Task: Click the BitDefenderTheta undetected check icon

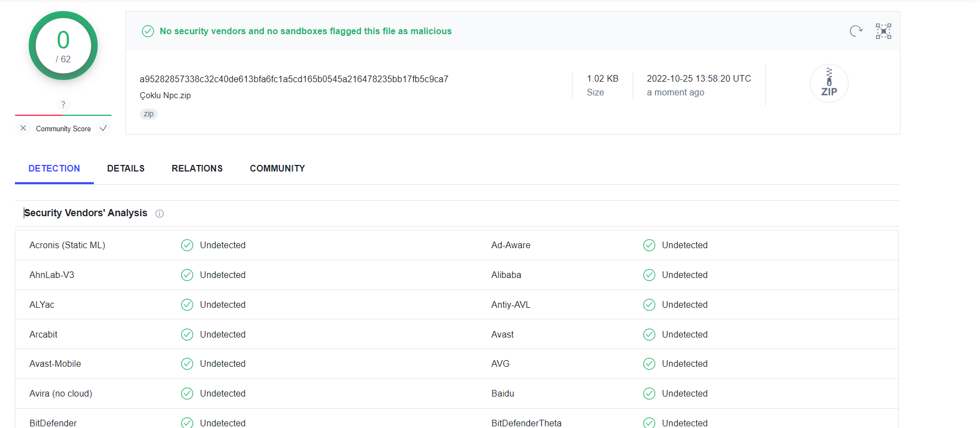Action: 649,422
